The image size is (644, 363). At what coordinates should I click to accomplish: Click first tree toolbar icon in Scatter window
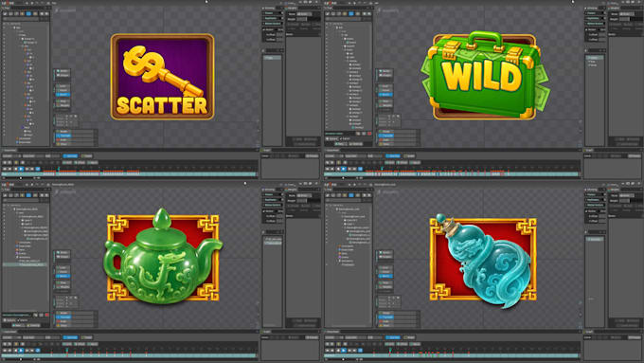pyautogui.click(x=5, y=13)
